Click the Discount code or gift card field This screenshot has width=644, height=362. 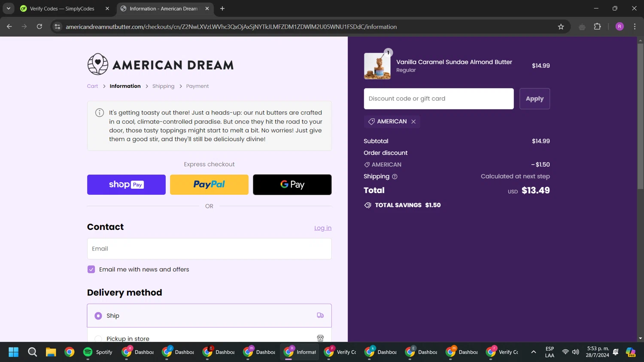[438, 99]
